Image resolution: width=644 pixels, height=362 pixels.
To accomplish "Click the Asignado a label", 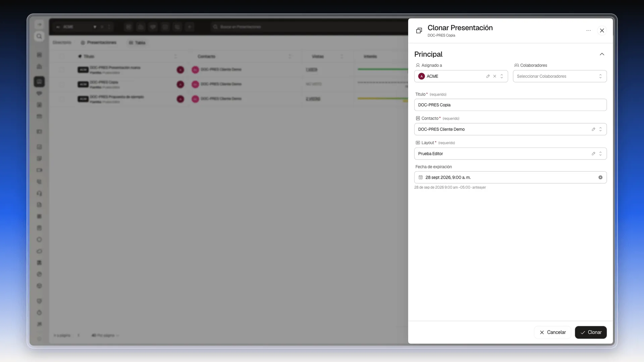I will [x=431, y=65].
